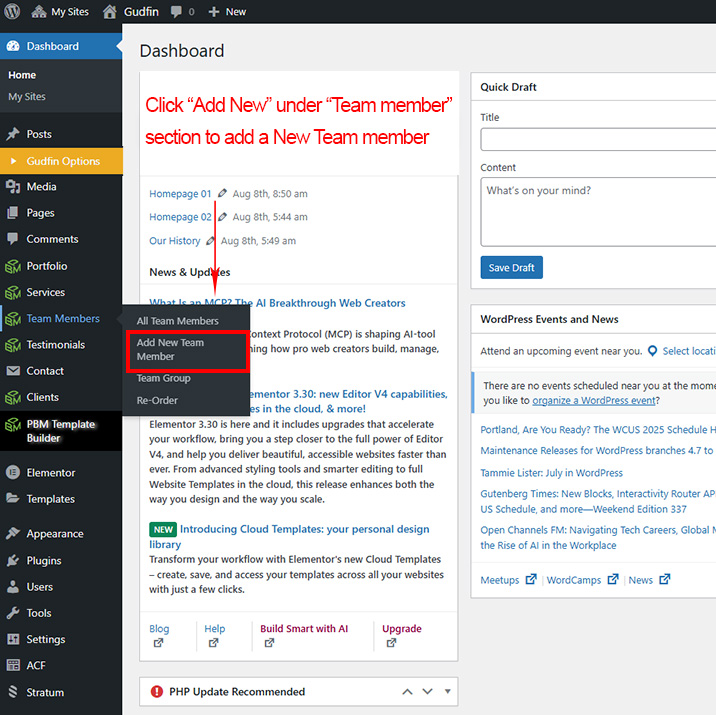This screenshot has width=716, height=715.
Task: Move PHP Update Recommended panel up
Action: pos(407,692)
